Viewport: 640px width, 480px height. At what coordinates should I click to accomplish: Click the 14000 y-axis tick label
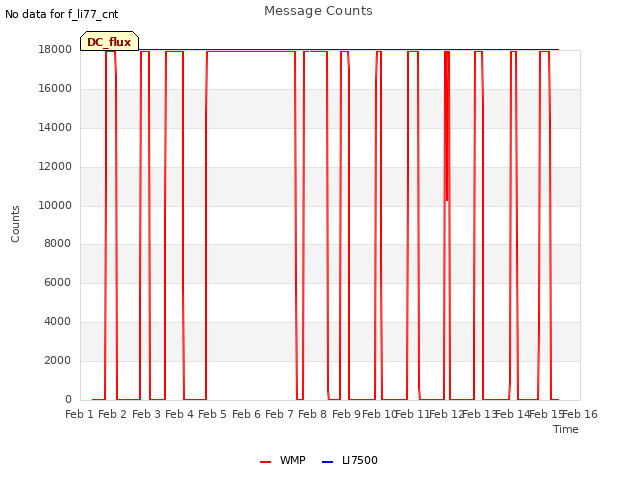pos(55,127)
